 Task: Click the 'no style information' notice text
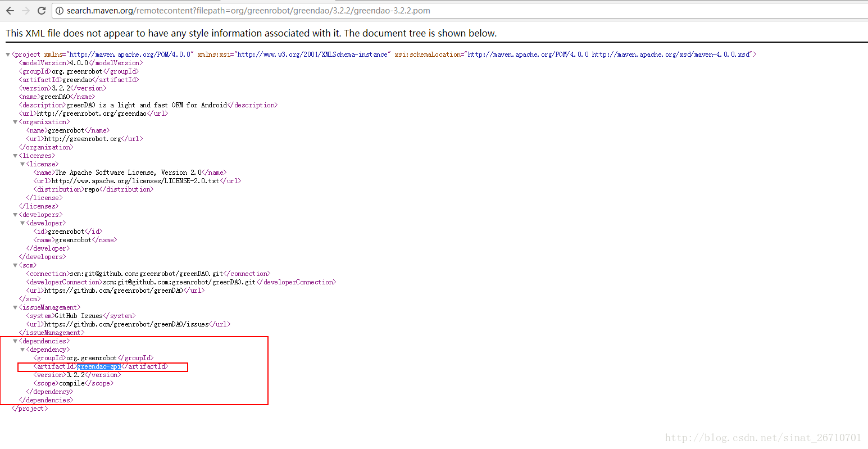point(251,33)
